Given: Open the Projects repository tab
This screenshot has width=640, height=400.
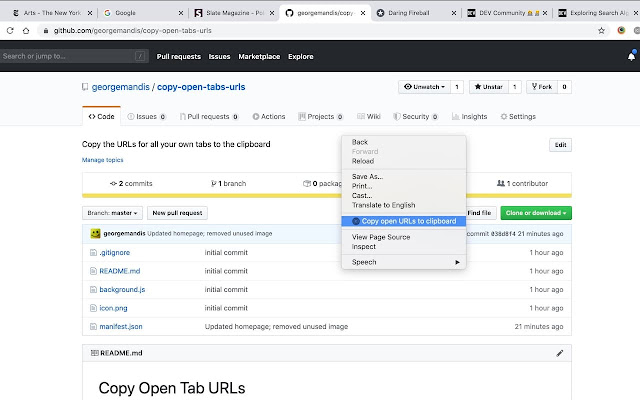Looking at the screenshot, I should (320, 117).
